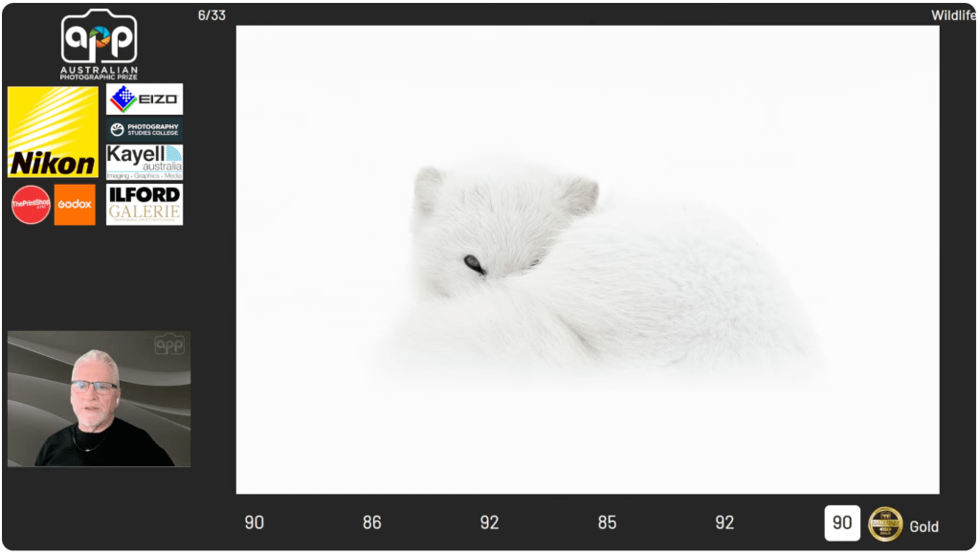Select the unboxed 90 score at far left
Viewport: 980px width, 555px height.
[x=254, y=522]
